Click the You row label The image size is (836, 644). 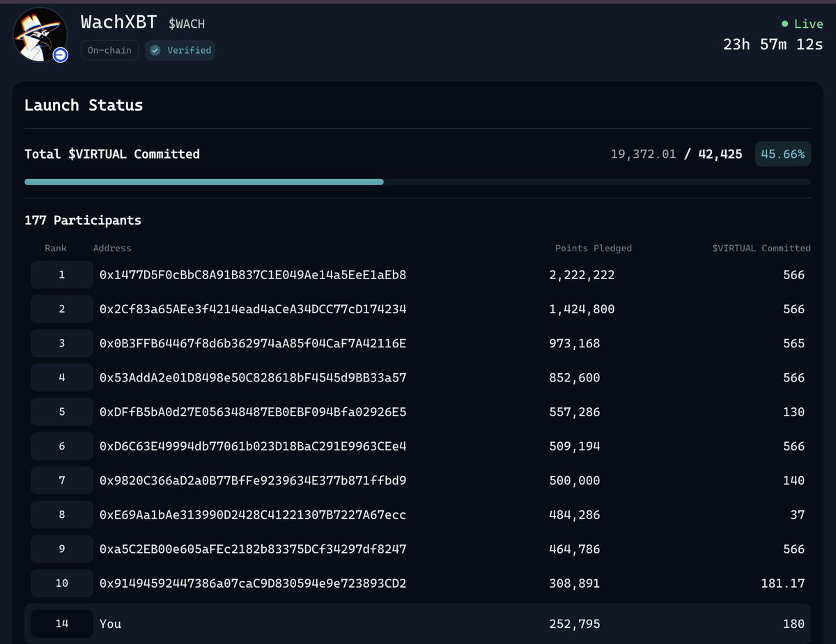click(110, 624)
